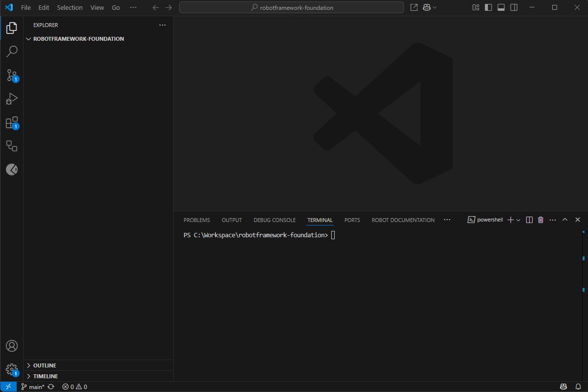Image resolution: width=588 pixels, height=392 pixels.
Task: Go forward with the right arrow
Action: point(169,7)
